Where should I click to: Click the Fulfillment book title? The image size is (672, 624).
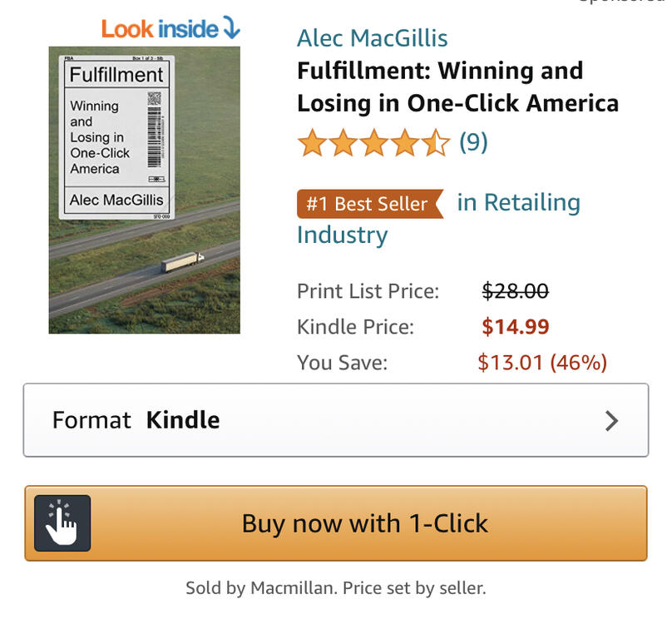(x=457, y=87)
